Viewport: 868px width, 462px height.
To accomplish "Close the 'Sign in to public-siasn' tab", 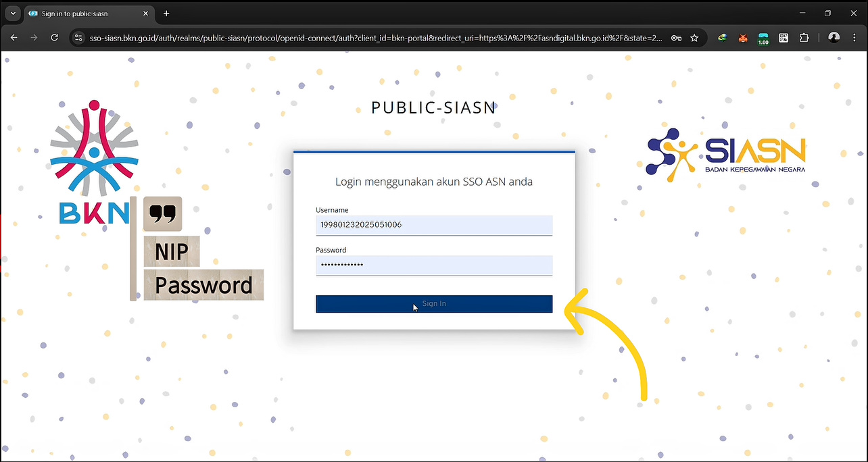I will click(147, 14).
